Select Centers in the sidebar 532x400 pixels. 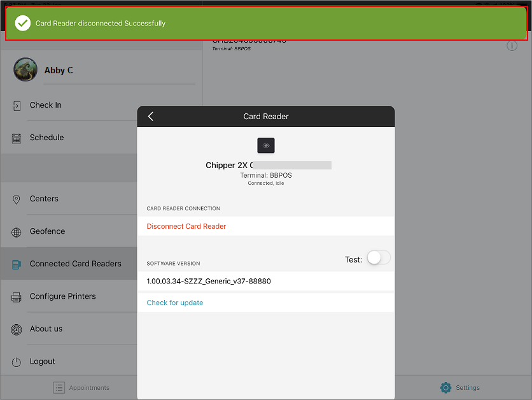click(44, 199)
